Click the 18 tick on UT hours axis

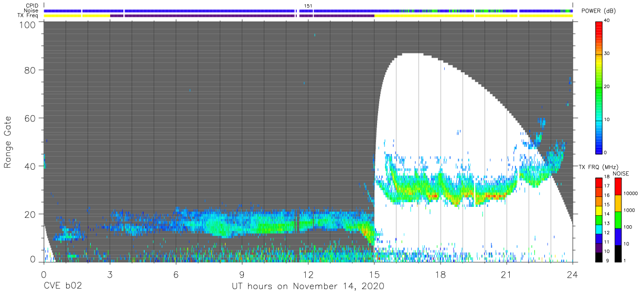point(441,274)
